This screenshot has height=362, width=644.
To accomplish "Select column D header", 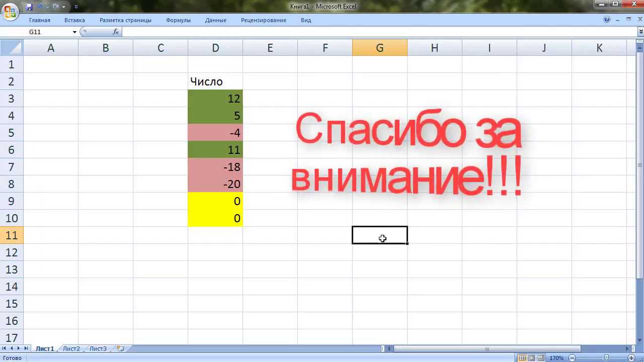I will coord(215,48).
